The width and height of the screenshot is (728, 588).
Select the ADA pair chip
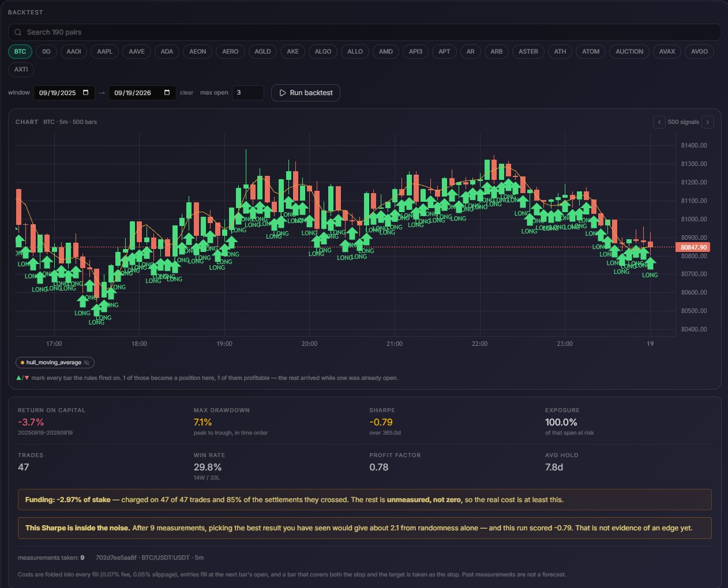coord(167,51)
